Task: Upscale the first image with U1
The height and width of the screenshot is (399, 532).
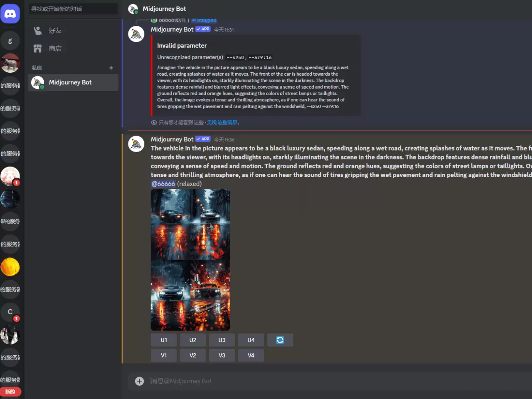Action: 164,340
